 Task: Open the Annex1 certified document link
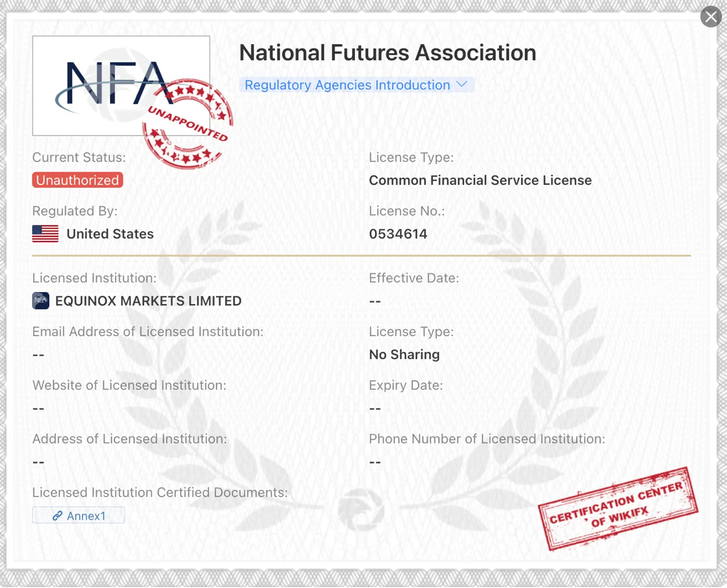coord(78,515)
